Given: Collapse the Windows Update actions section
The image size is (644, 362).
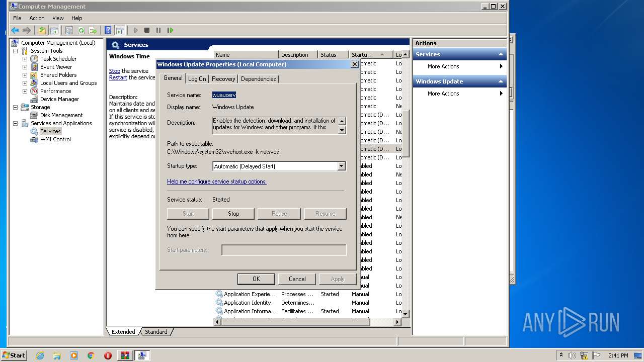Looking at the screenshot, I should pyautogui.click(x=501, y=81).
